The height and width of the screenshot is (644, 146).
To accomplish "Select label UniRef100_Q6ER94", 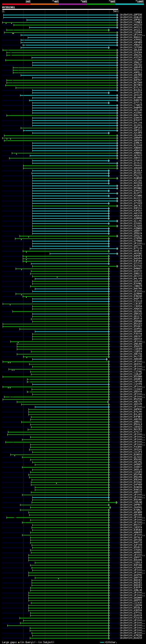I will coord(131,140).
